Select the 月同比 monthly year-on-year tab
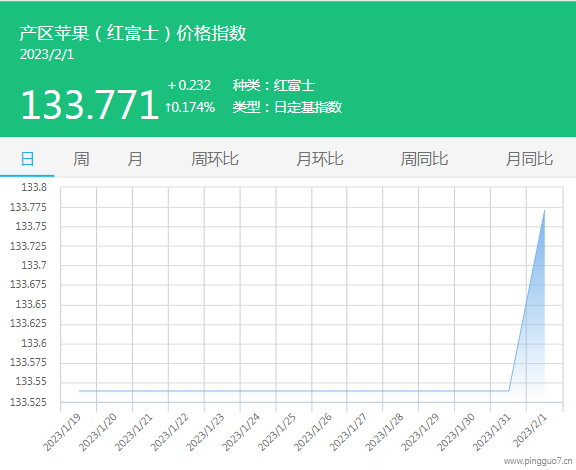This screenshot has width=576, height=470. pyautogui.click(x=529, y=159)
